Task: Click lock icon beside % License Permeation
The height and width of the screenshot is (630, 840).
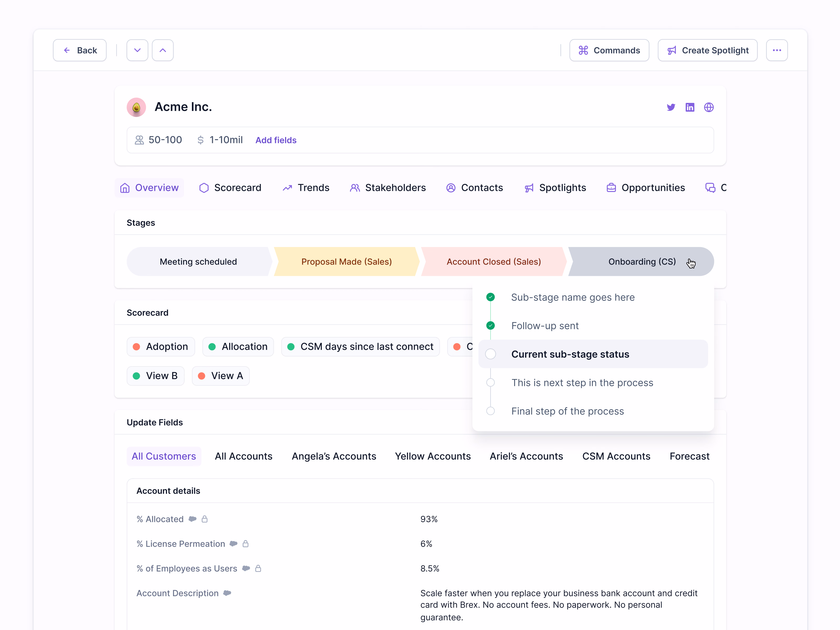Action: coord(245,543)
